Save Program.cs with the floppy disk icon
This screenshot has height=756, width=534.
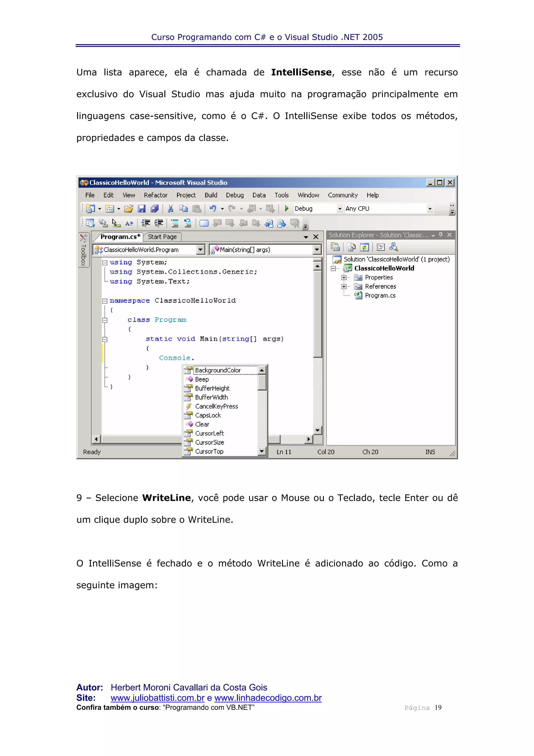pyautogui.click(x=142, y=208)
